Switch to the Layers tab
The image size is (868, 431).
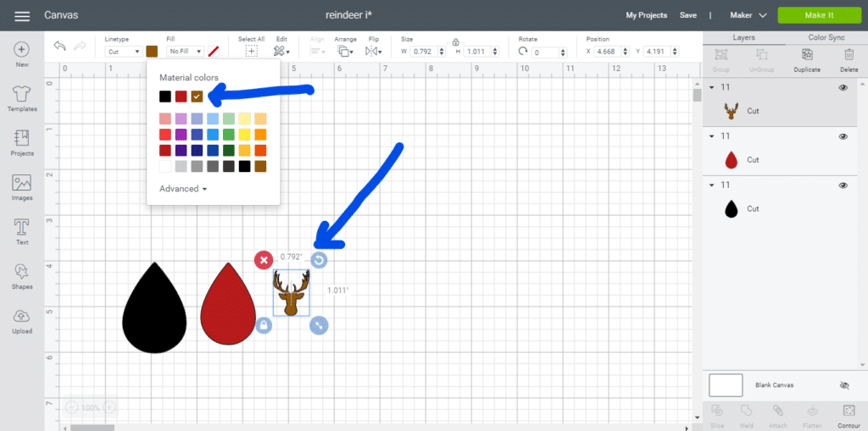point(743,37)
